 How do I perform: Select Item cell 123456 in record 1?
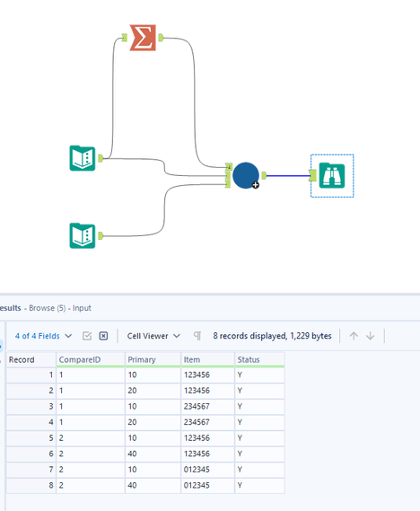(207, 374)
